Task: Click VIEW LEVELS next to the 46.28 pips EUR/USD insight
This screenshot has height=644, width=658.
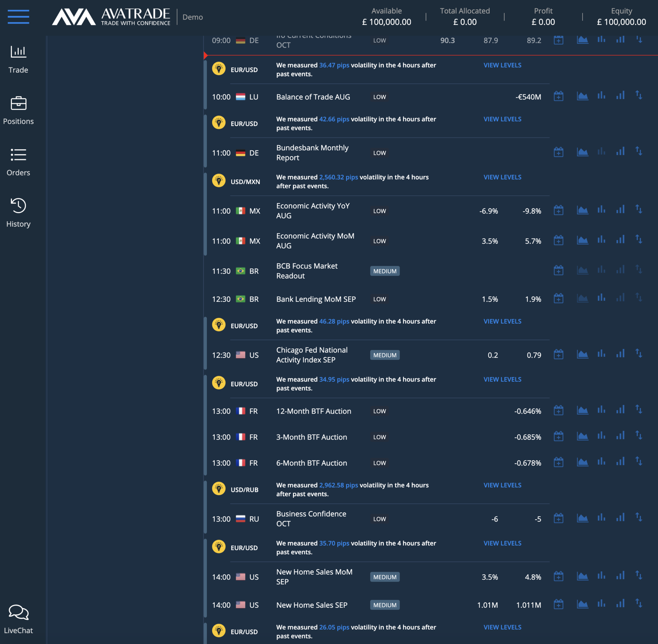Action: (x=502, y=321)
